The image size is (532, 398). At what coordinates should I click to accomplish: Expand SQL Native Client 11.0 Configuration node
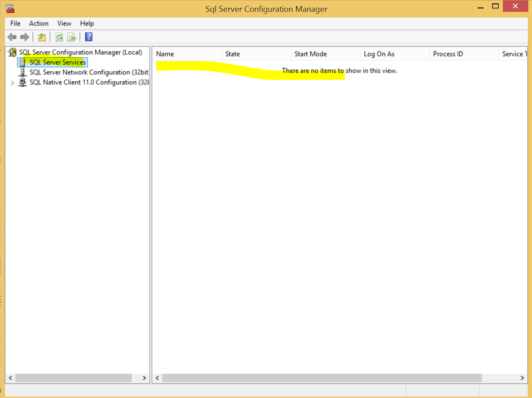pyautogui.click(x=13, y=83)
